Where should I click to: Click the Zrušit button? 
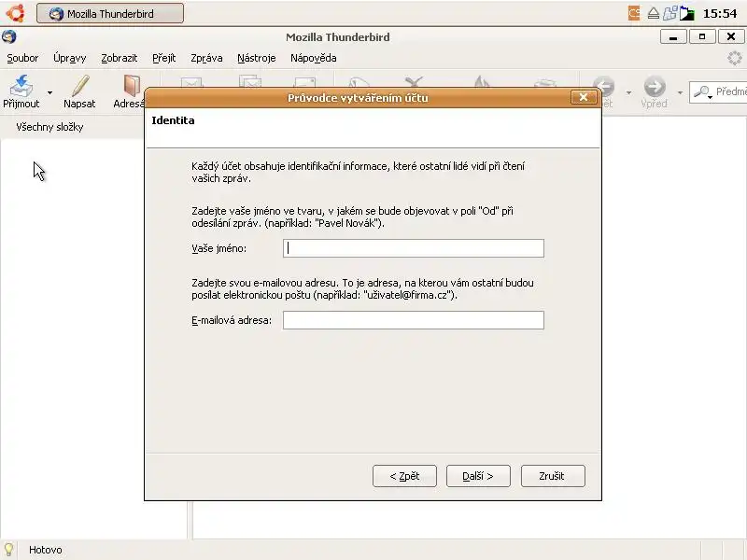pos(553,476)
